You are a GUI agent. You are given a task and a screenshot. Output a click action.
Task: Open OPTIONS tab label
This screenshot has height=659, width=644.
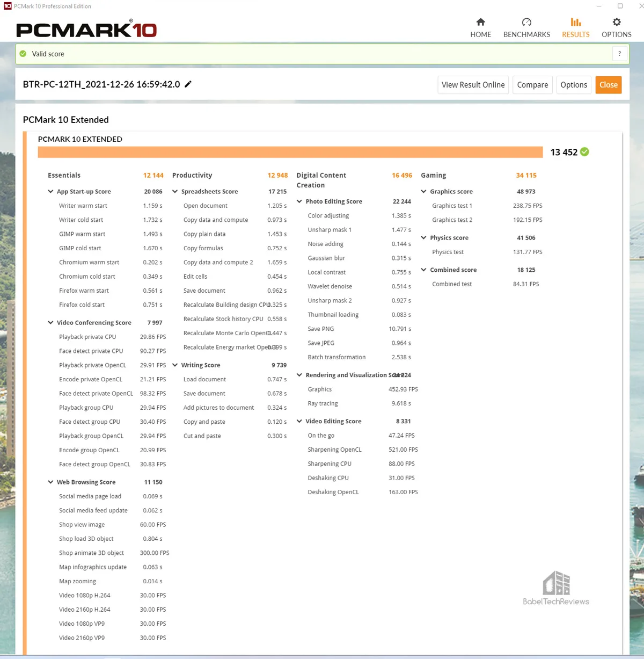(x=617, y=34)
